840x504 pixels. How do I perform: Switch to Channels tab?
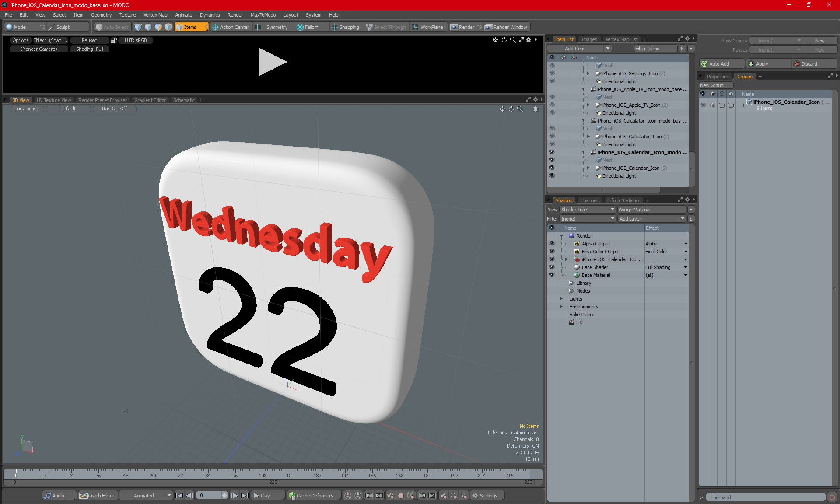tap(589, 200)
